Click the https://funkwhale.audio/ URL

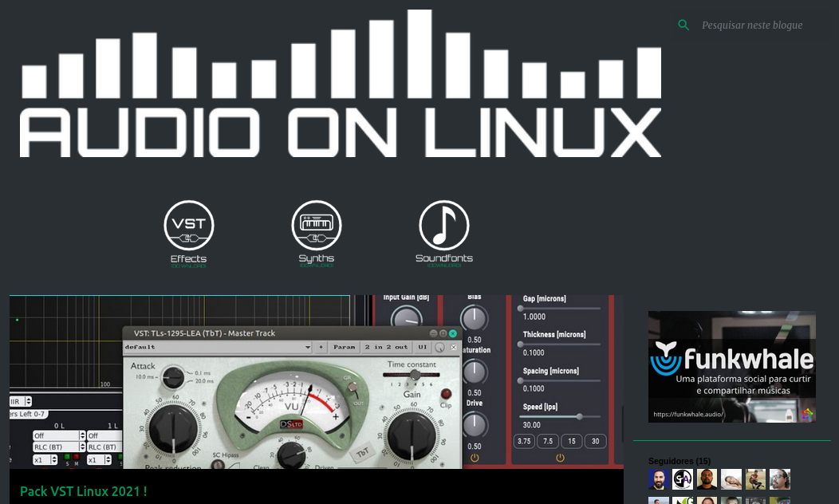(x=688, y=414)
